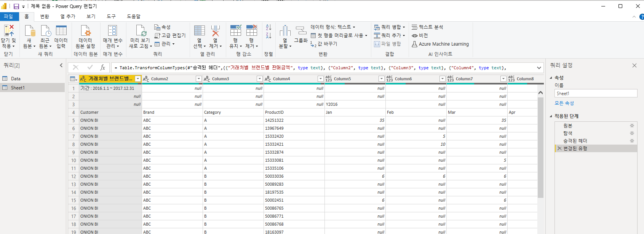Switch to the 도움말 tab
644x234 pixels.
tap(134, 16)
